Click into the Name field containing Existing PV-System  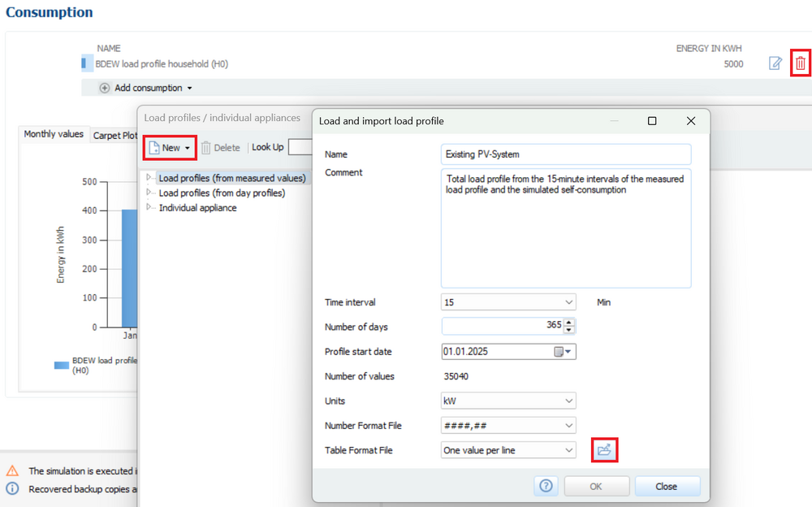coord(565,154)
